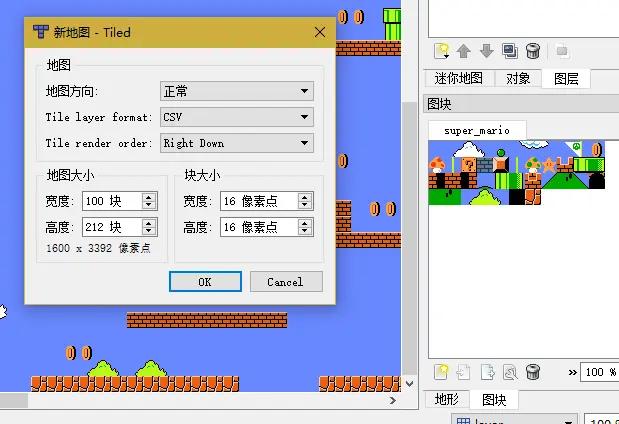Select the super_mario tileset tab

[477, 130]
